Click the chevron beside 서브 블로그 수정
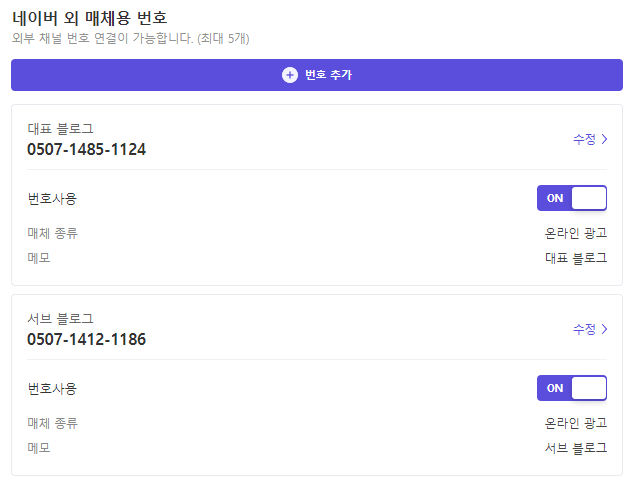This screenshot has width=640, height=492. tap(604, 329)
